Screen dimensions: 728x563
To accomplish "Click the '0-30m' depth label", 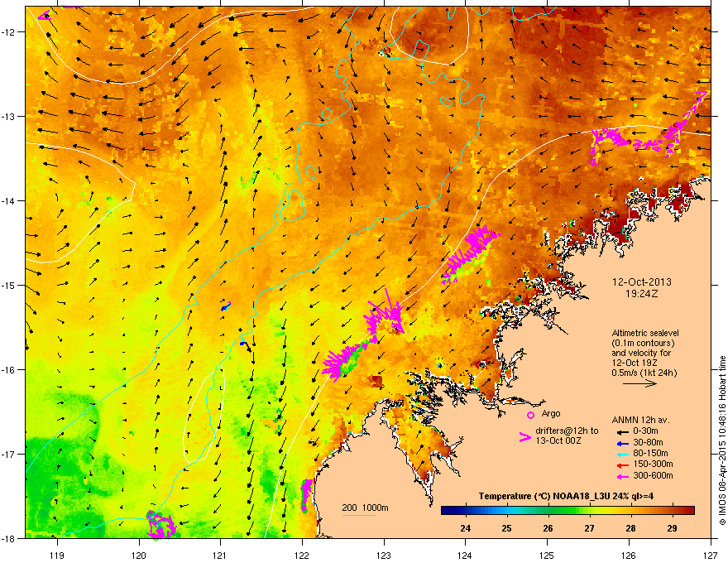I will click(646, 431).
